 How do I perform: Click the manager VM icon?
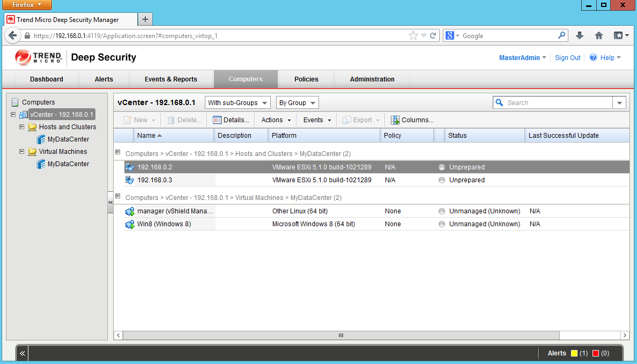[x=130, y=211]
